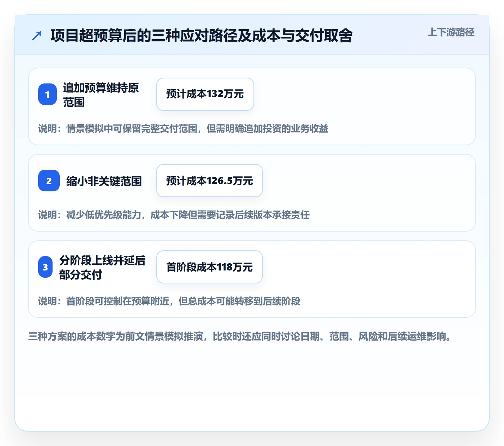The height and width of the screenshot is (446, 504).
Task: Click the number 3 step badge
Action: (45, 267)
